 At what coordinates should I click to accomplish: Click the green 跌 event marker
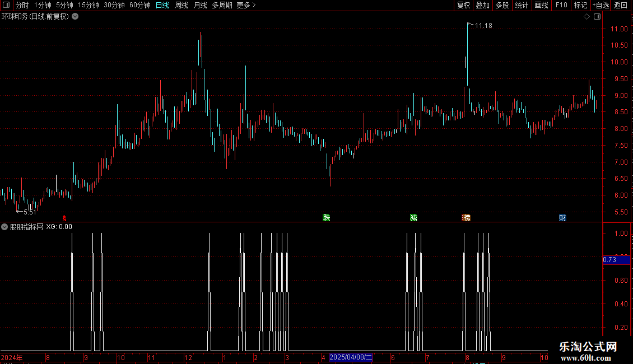pos(327,217)
